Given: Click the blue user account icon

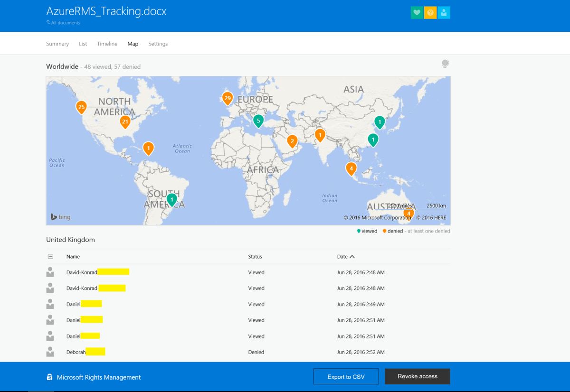Looking at the screenshot, I should click(x=444, y=12).
